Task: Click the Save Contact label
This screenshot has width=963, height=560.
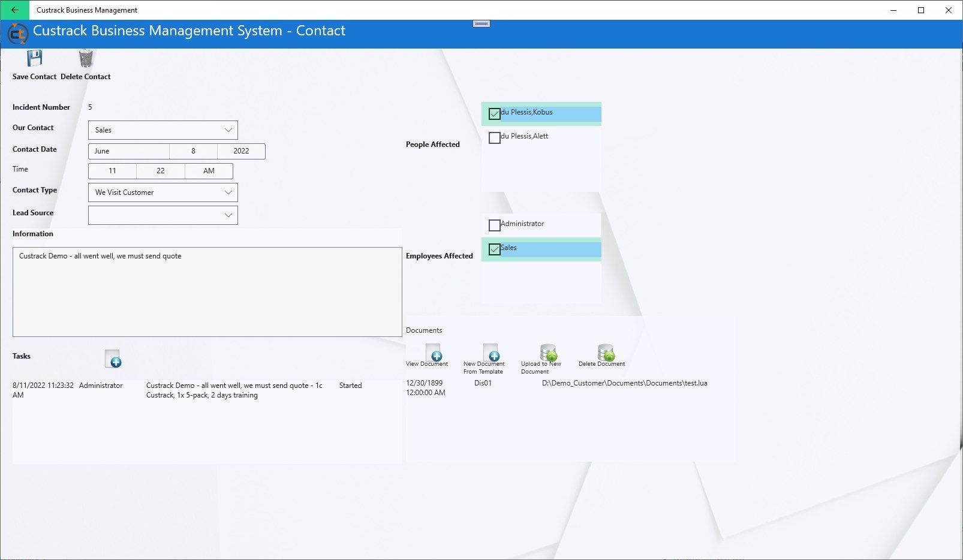Action: click(x=34, y=77)
